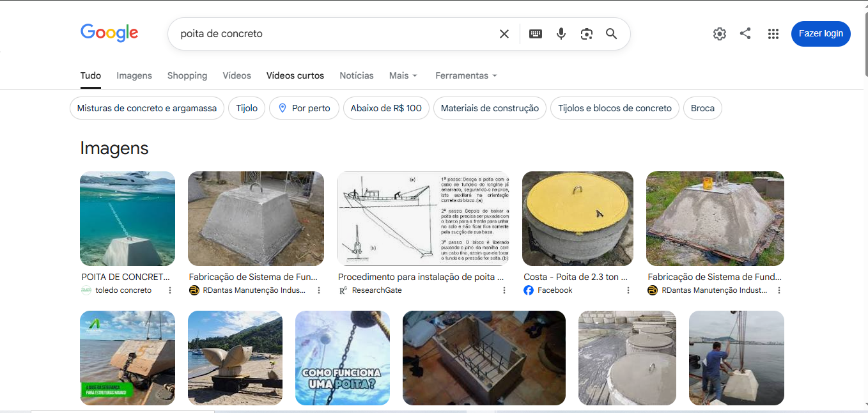Select the Por perto filter chip

(304, 108)
